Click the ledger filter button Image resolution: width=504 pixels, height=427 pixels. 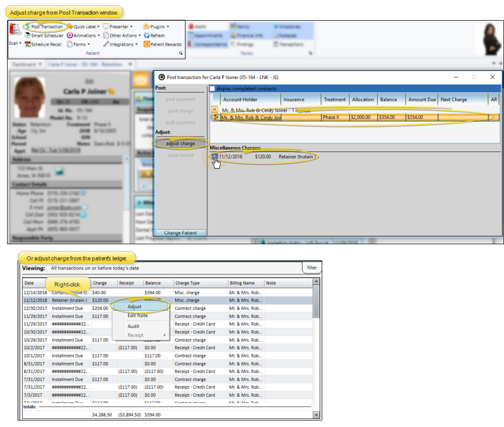(312, 268)
